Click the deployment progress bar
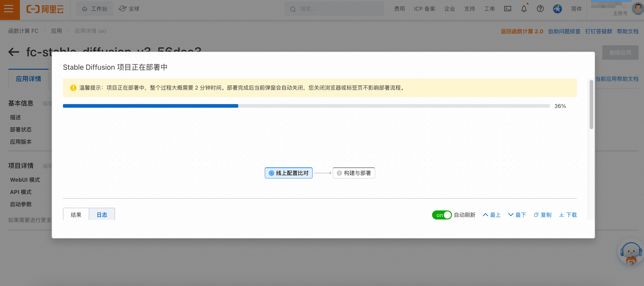Image resolution: width=644 pixels, height=286 pixels. coord(306,106)
